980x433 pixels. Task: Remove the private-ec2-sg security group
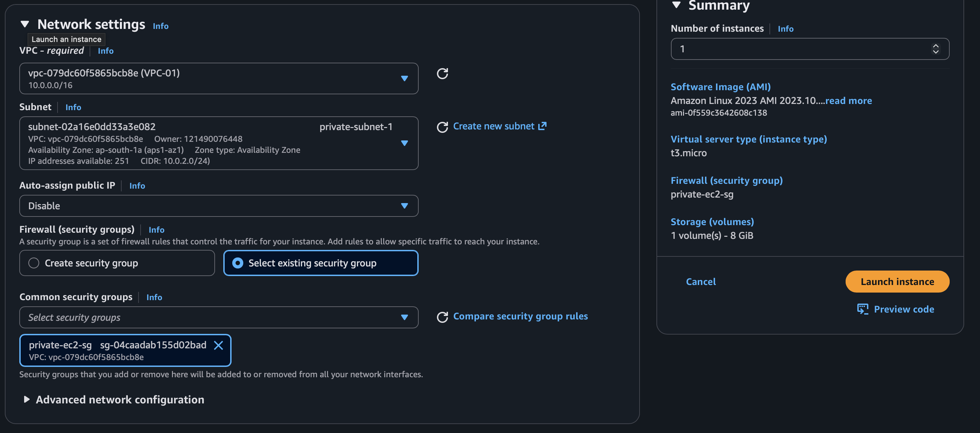pyautogui.click(x=218, y=345)
